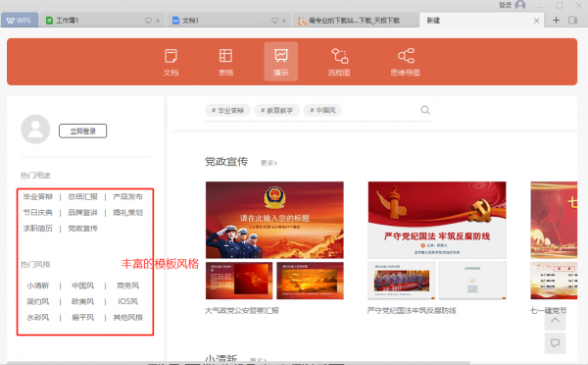
Task: Click the account avatar in title bar
Action: pyautogui.click(x=520, y=5)
